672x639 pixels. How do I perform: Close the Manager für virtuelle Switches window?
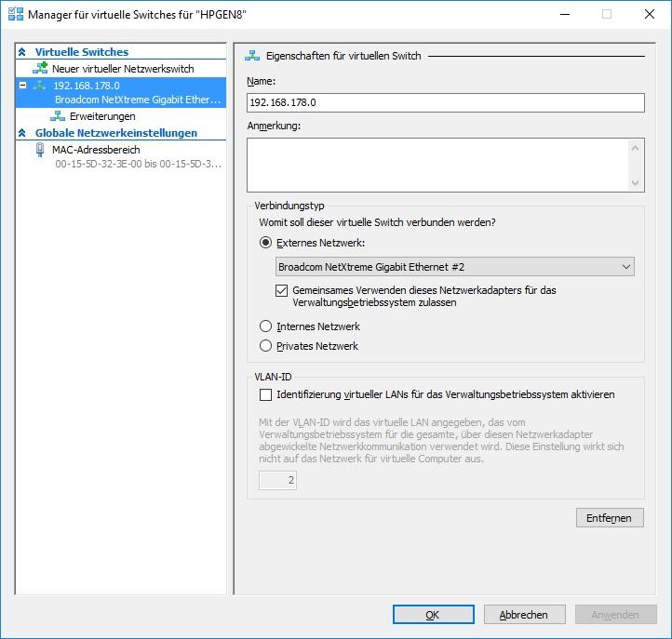650,14
